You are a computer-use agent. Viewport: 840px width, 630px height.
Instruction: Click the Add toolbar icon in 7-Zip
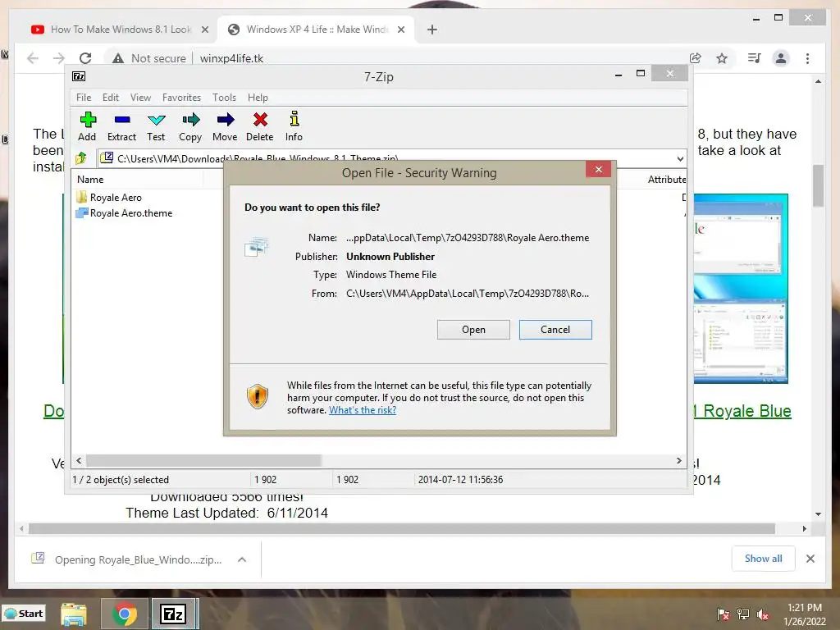click(x=87, y=126)
